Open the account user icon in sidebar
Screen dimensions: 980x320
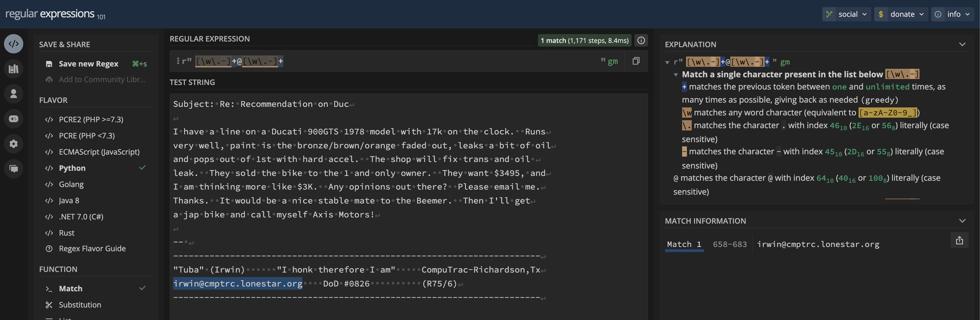coord(14,94)
